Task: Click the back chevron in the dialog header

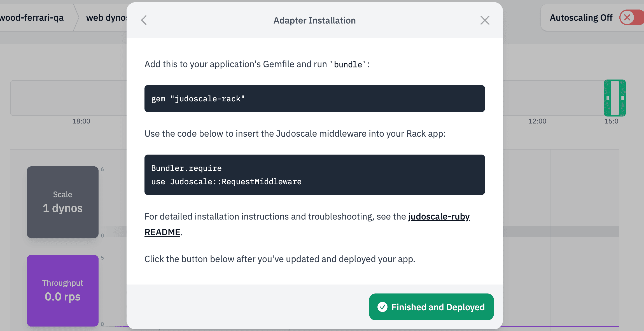Action: pyautogui.click(x=144, y=20)
